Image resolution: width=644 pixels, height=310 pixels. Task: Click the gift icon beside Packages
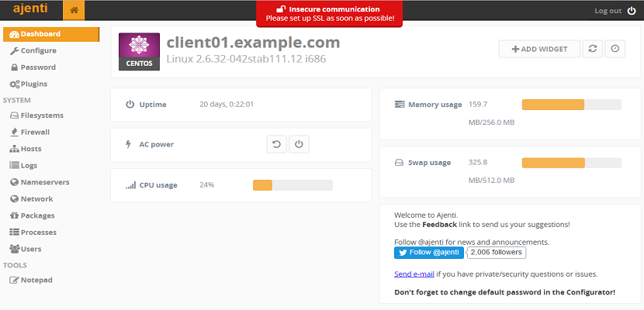pos(15,215)
